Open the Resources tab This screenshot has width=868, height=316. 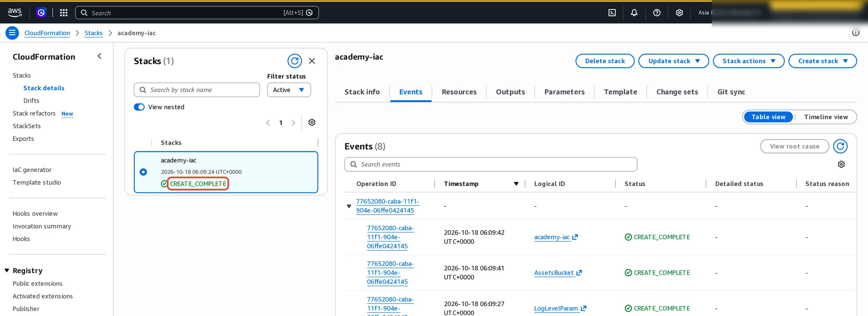click(459, 92)
